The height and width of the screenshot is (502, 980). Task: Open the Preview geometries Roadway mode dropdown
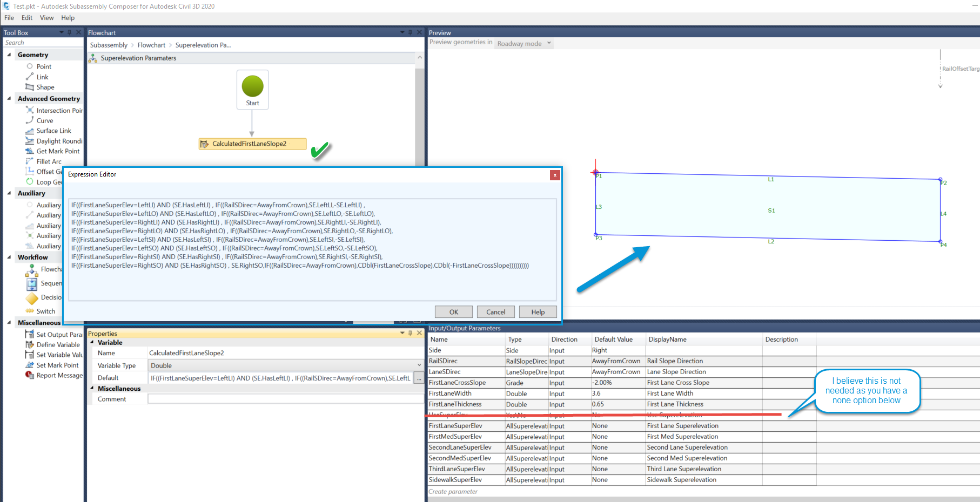pyautogui.click(x=548, y=43)
